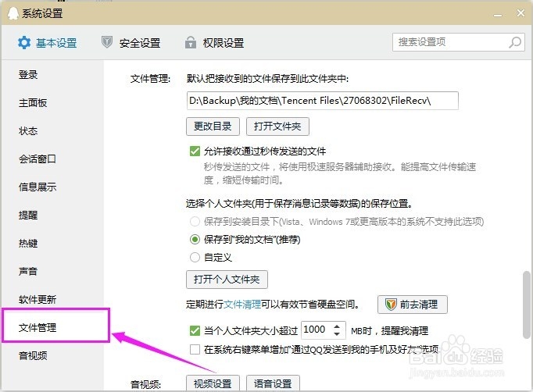Click the gear icon beside 基本设置
Viewport: 533px width, 392px height.
point(24,43)
